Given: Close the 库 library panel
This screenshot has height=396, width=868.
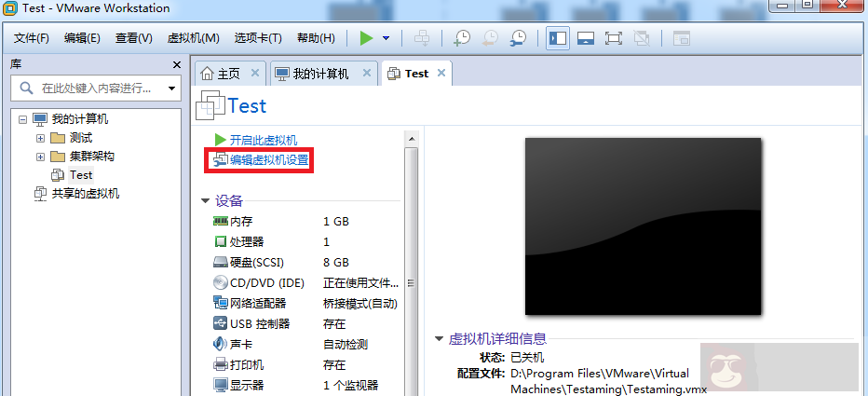Looking at the screenshot, I should 177,65.
